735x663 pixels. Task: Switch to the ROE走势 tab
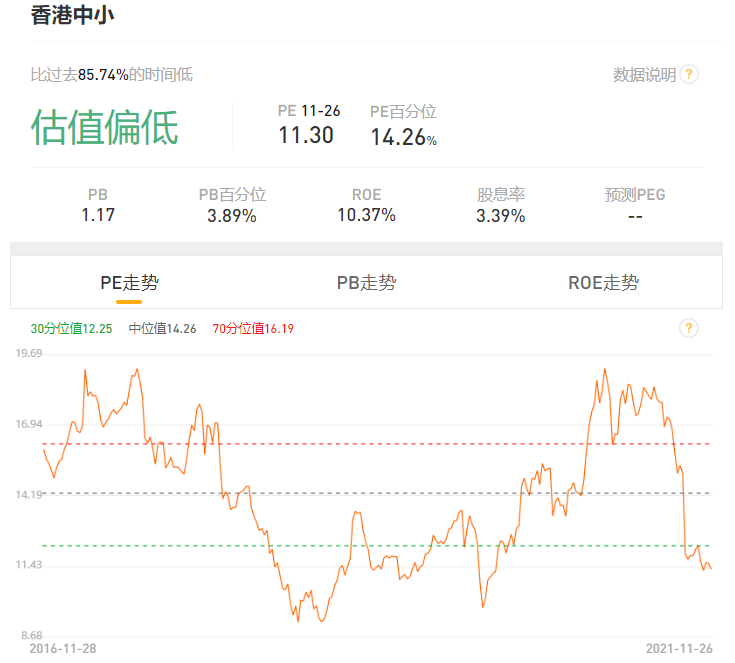(x=603, y=282)
